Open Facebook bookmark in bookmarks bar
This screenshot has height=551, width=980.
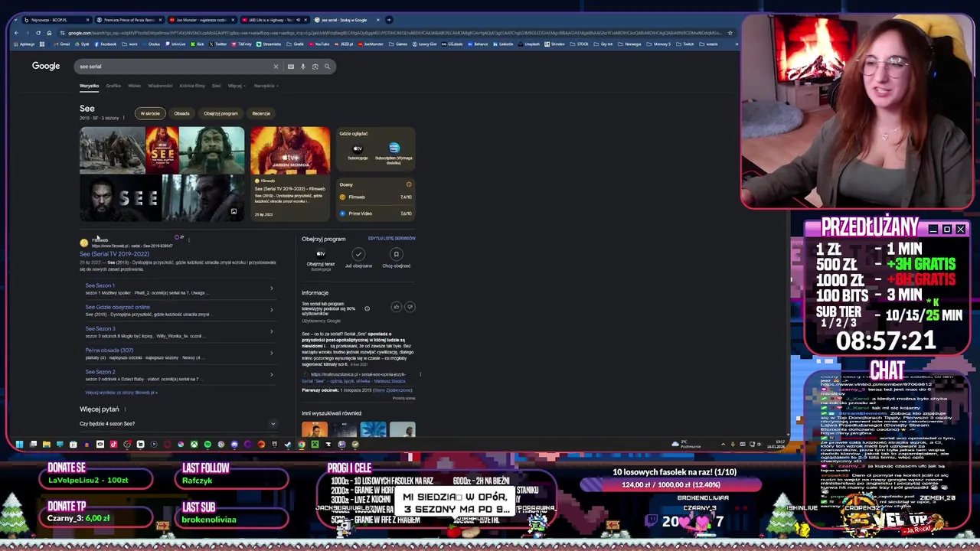(106, 44)
